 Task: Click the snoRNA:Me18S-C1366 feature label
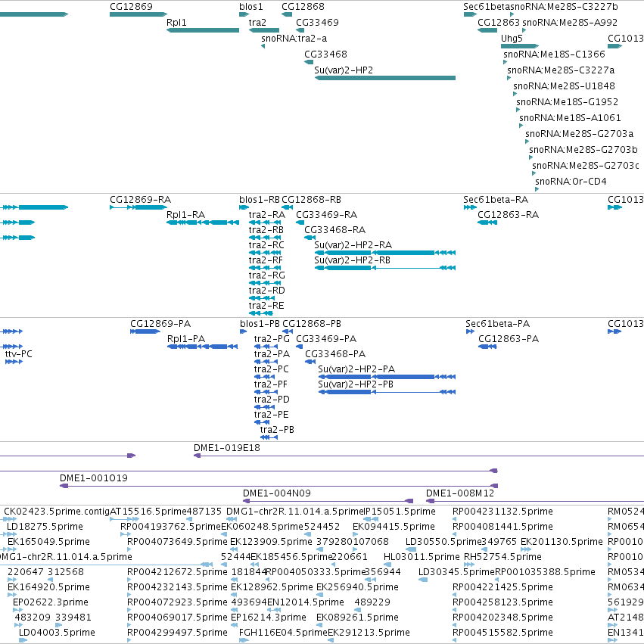coord(554,54)
